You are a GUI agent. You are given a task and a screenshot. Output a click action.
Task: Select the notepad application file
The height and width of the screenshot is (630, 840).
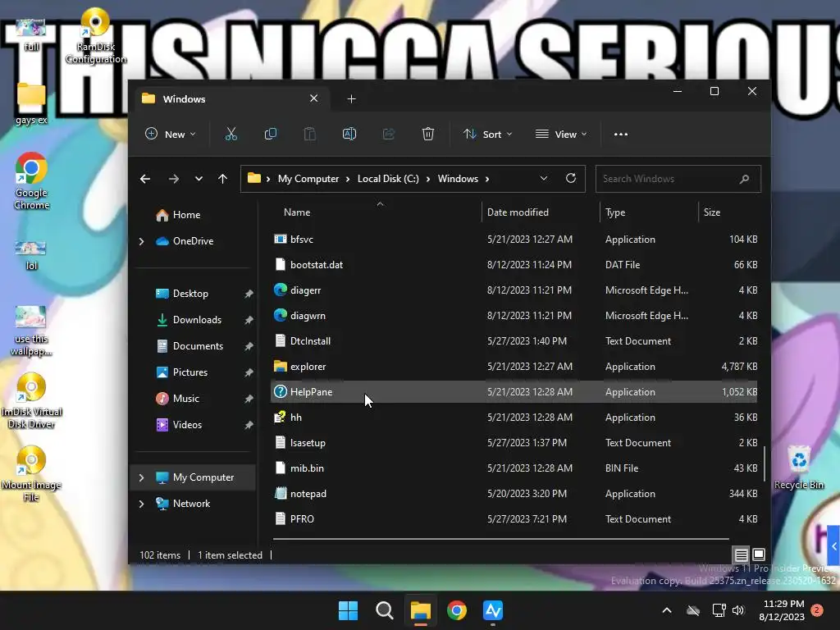[514, 494]
